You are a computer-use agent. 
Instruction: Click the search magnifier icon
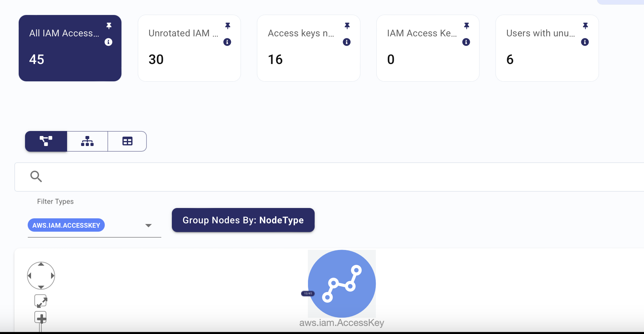coord(36,176)
